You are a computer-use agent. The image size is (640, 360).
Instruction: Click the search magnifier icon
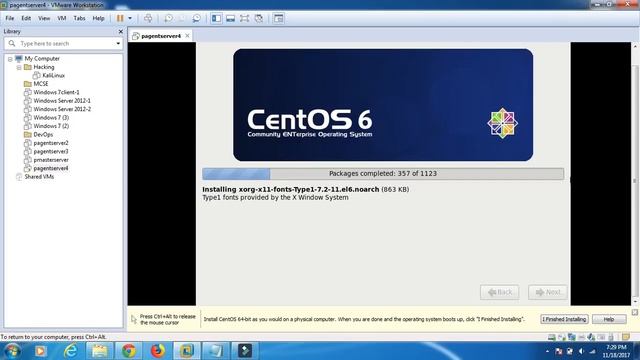[12, 43]
